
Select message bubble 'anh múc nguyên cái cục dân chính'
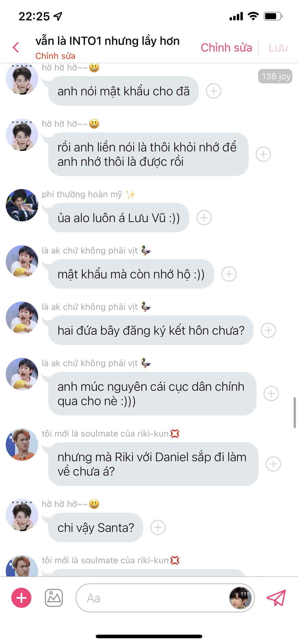[x=152, y=394]
